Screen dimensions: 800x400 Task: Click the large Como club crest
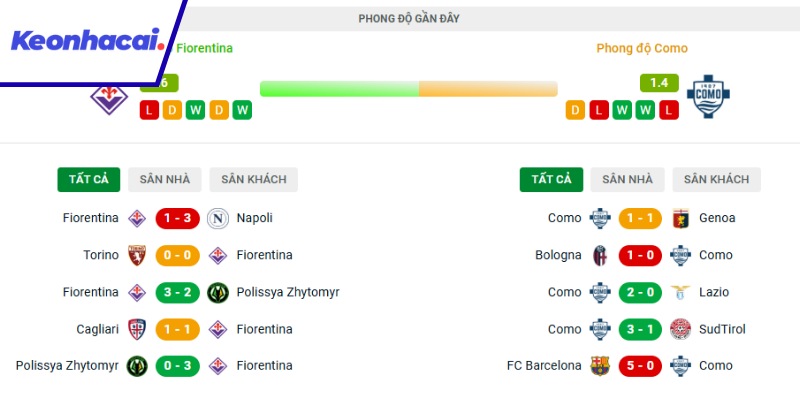coord(711,97)
